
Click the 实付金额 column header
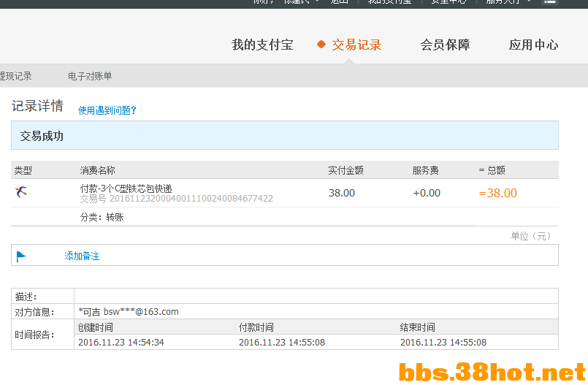(345, 170)
